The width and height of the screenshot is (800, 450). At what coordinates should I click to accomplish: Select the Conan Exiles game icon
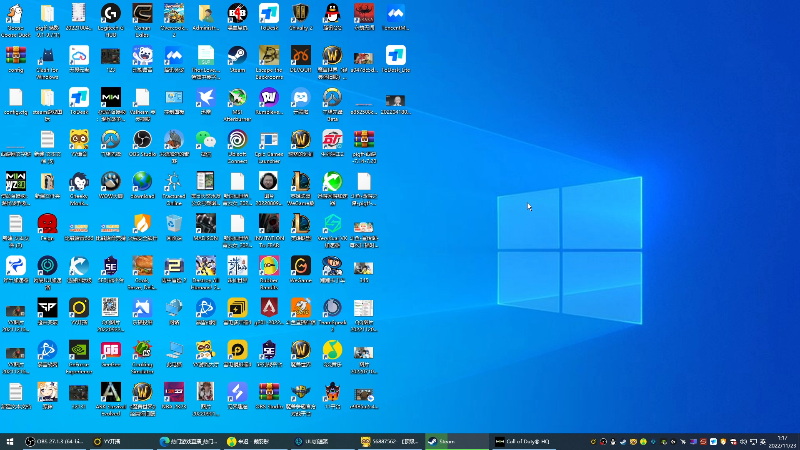click(x=142, y=21)
